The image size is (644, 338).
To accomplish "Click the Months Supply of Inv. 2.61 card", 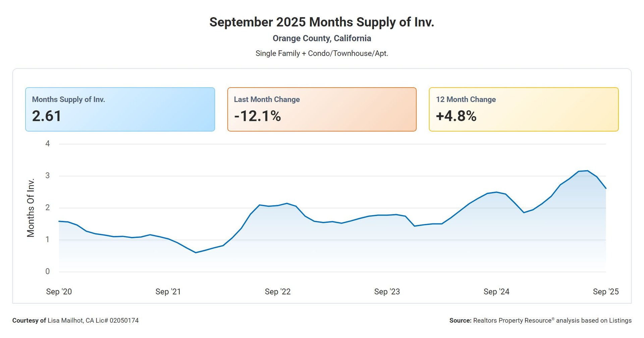I will (x=120, y=109).
